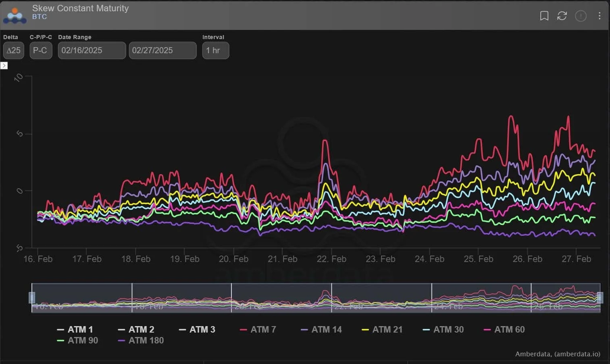Click the 22. Feb axis label

click(331, 259)
